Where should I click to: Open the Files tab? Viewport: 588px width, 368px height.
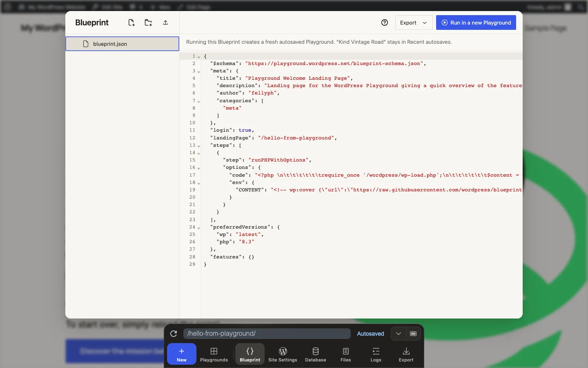tap(346, 354)
